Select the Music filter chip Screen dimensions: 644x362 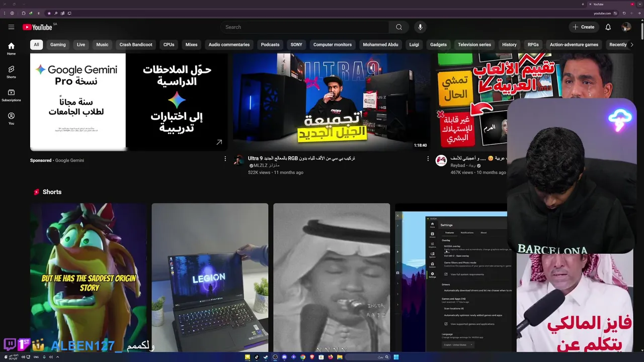pyautogui.click(x=102, y=45)
